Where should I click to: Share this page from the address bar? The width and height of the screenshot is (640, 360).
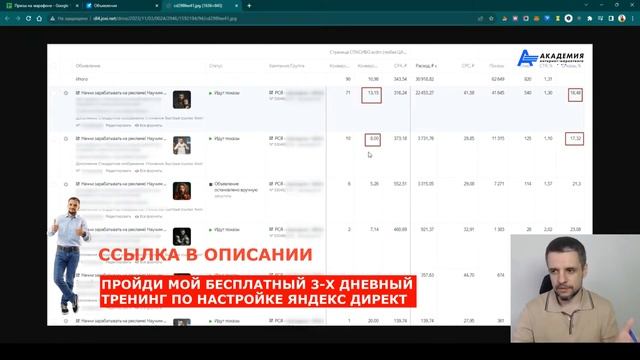point(480,18)
